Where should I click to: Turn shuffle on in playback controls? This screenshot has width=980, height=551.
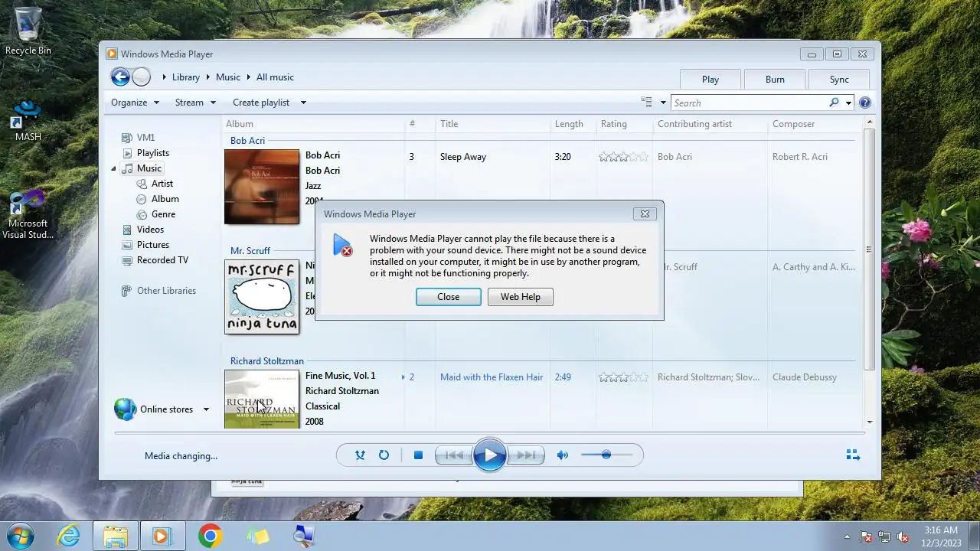coord(360,455)
